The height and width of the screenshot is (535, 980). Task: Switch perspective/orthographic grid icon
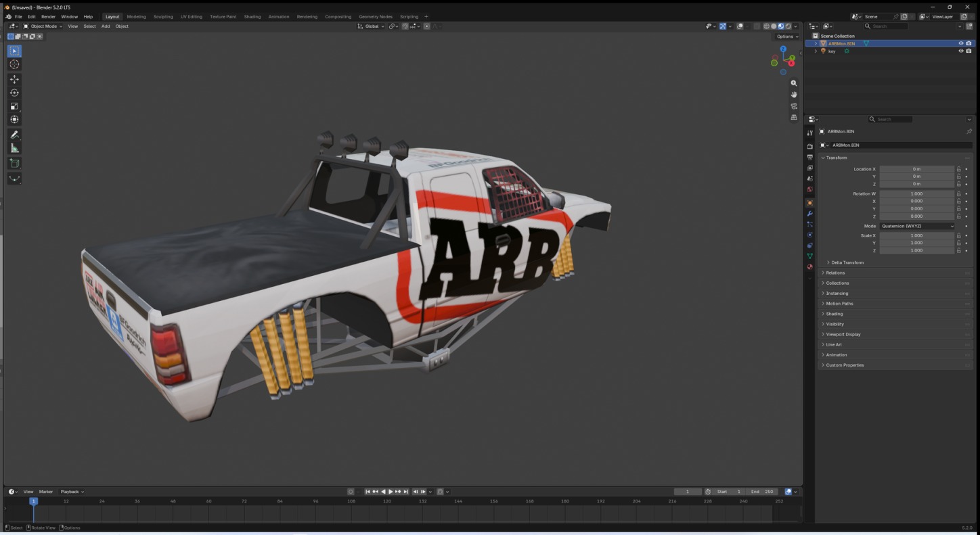794,117
